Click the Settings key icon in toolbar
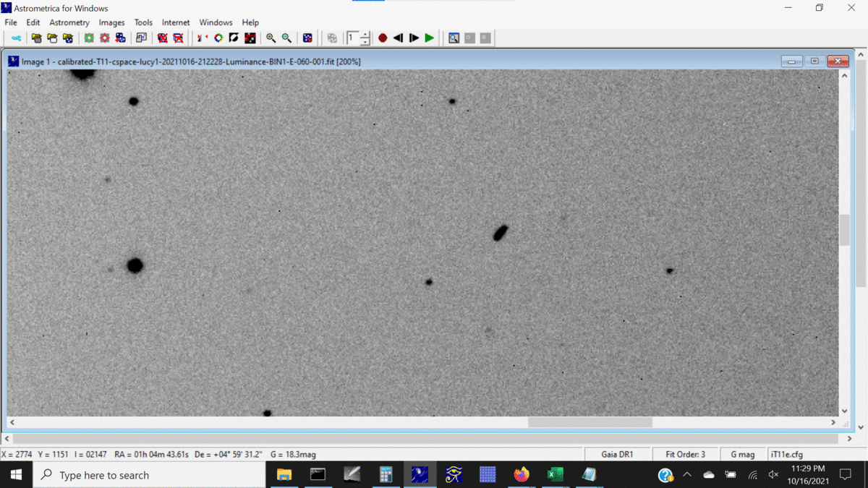The height and width of the screenshot is (488, 868). tap(16, 38)
